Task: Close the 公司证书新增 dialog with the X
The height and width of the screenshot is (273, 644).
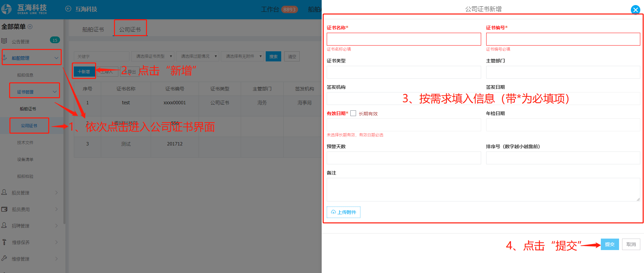Action: click(x=635, y=10)
